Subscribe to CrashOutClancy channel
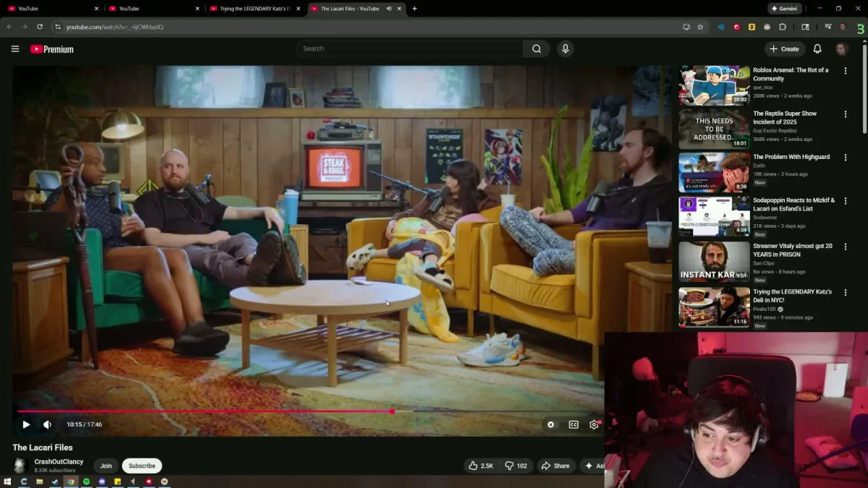868x488 pixels. click(x=142, y=466)
